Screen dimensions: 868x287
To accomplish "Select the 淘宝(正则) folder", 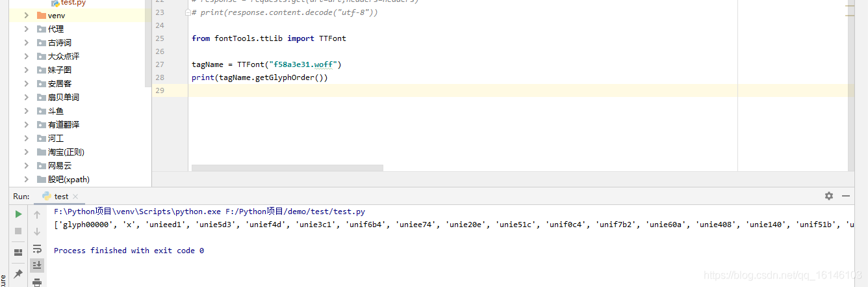I will [61, 152].
